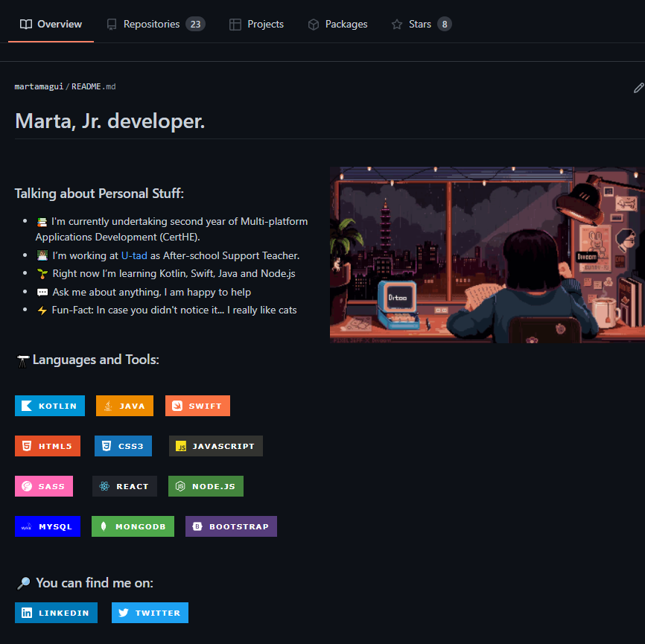Screen dimensions: 645x644
Task: Open the README.md file link
Action: 93,86
